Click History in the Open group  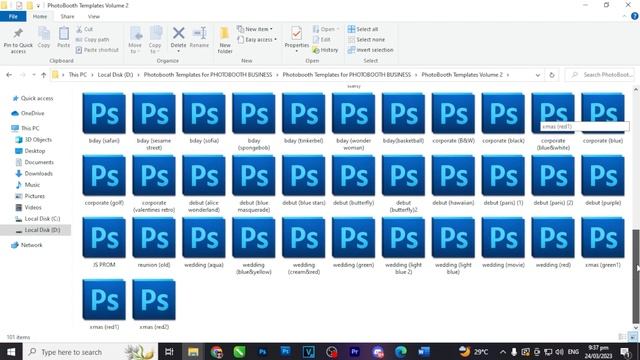click(x=325, y=50)
